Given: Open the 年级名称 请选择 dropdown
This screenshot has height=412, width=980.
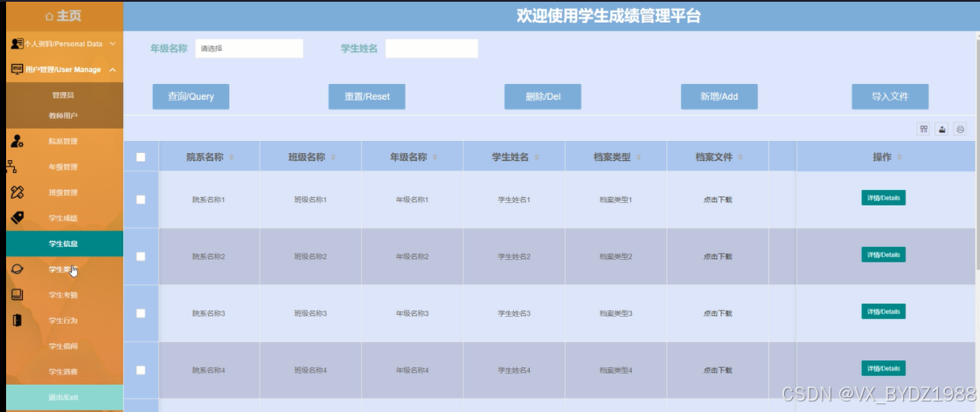Looking at the screenshot, I should click(249, 48).
